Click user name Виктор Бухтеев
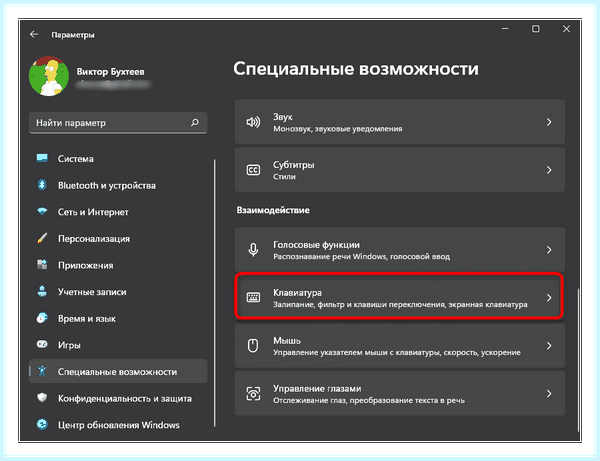 [x=111, y=72]
